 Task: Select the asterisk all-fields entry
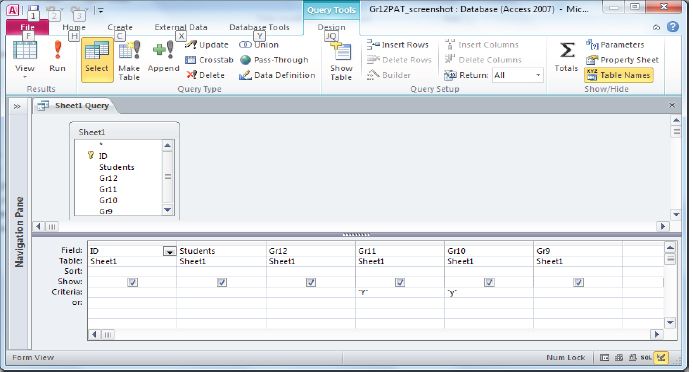101,145
